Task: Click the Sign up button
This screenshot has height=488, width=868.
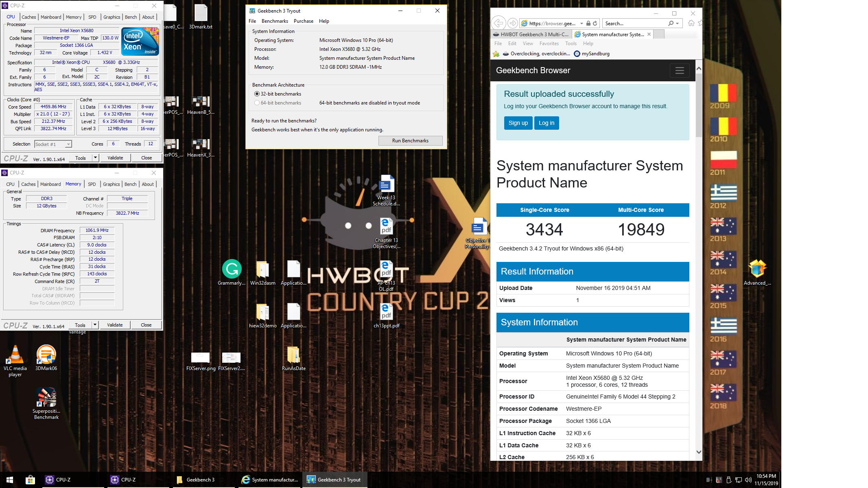Action: pyautogui.click(x=518, y=123)
